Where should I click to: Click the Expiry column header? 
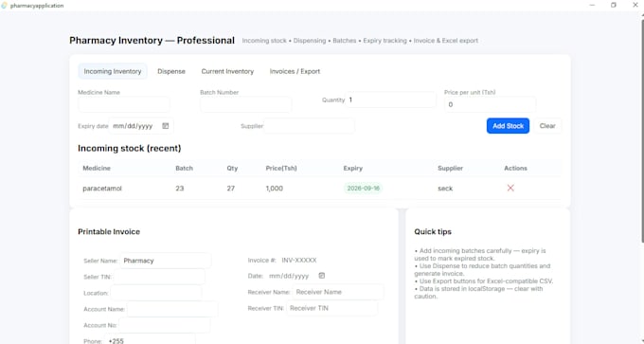(x=353, y=168)
